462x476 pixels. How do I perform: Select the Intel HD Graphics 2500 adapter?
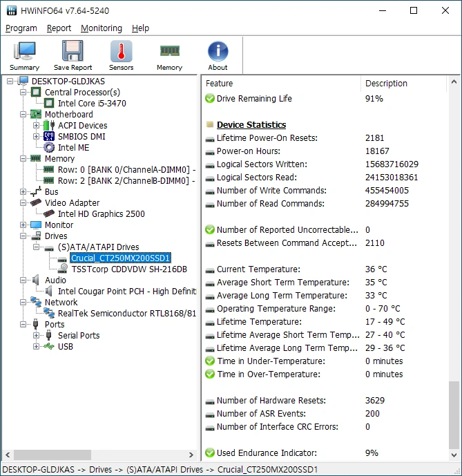pyautogui.click(x=101, y=214)
